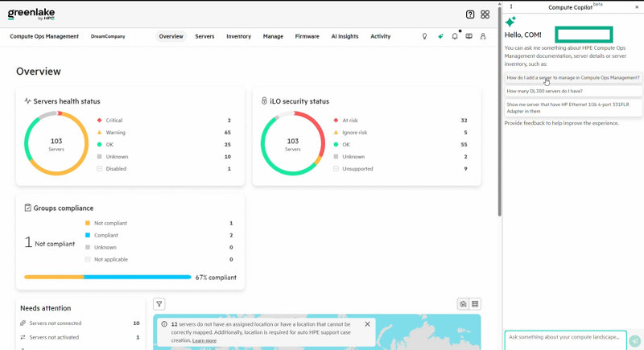The width and height of the screenshot is (644, 350).
Task: Click the 67% compliant label
Action: (216, 278)
